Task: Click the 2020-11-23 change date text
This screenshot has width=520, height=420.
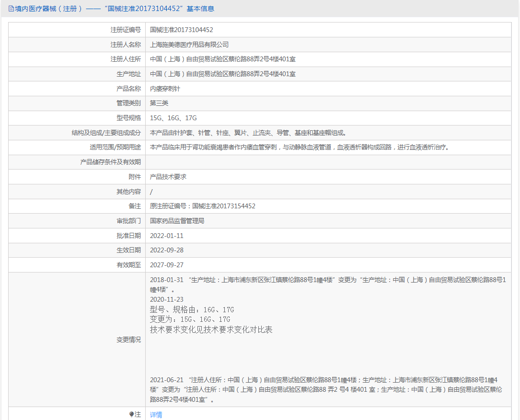Action: pyautogui.click(x=166, y=299)
